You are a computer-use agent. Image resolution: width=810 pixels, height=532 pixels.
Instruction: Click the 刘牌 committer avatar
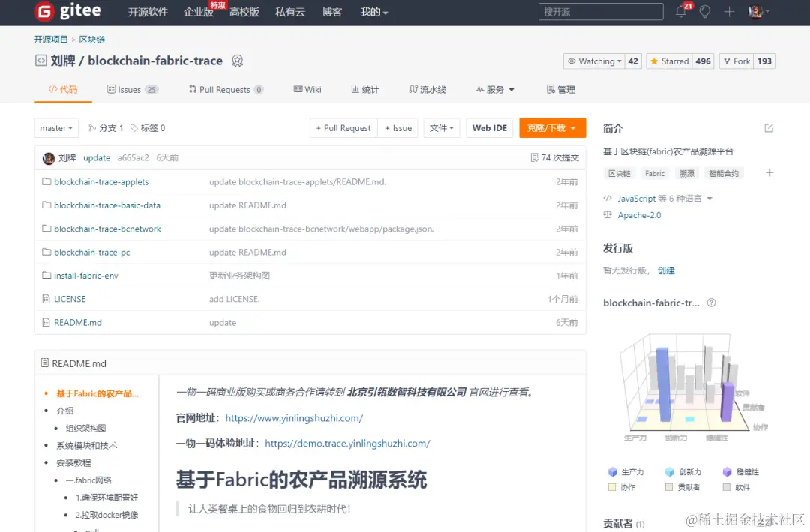pos(49,158)
